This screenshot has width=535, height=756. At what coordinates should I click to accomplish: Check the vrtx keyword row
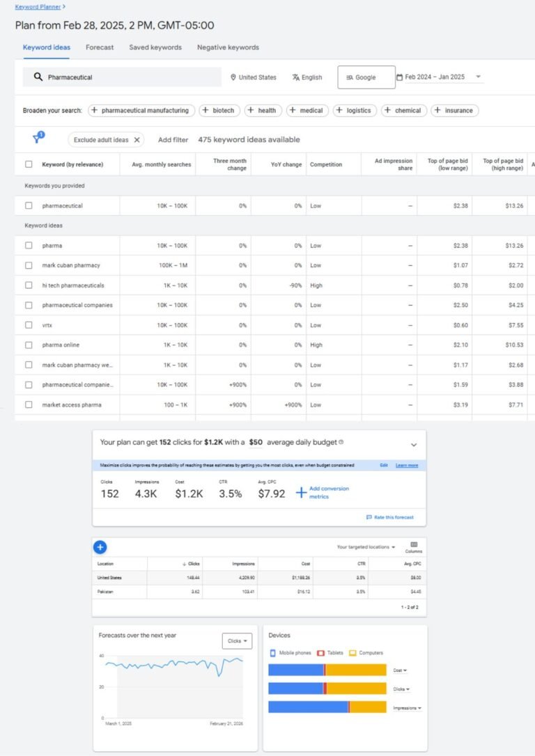(29, 325)
